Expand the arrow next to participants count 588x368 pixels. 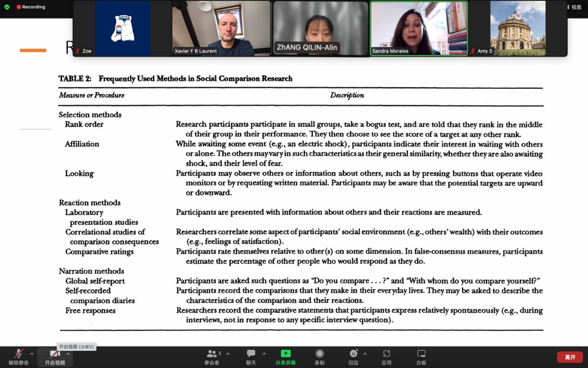point(227,354)
